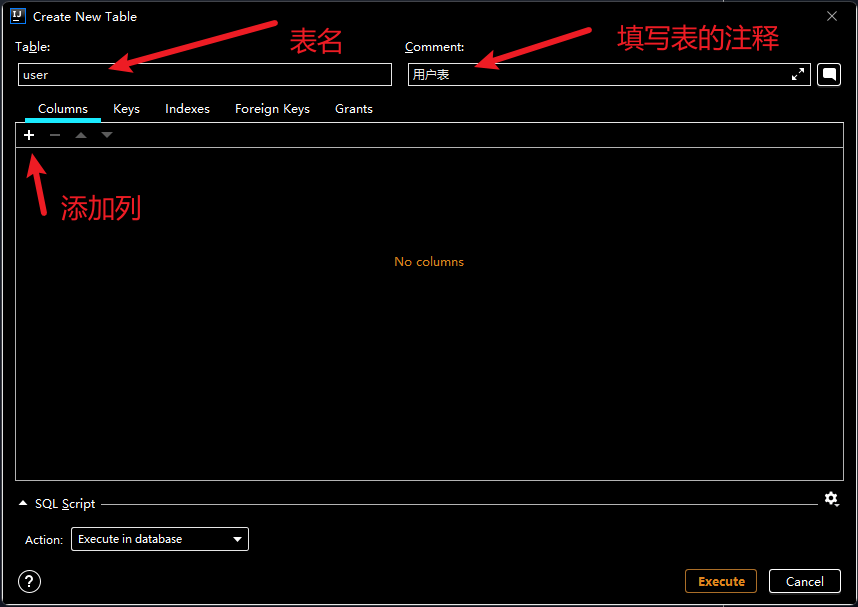
Task: Go to the Foreign Keys tab
Action: [x=272, y=109]
